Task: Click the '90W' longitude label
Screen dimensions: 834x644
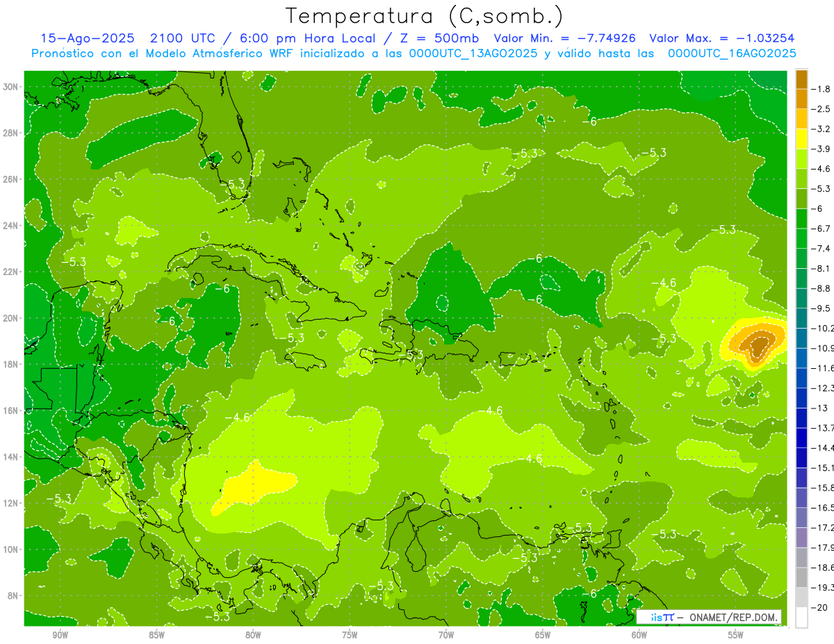Action: (60, 635)
